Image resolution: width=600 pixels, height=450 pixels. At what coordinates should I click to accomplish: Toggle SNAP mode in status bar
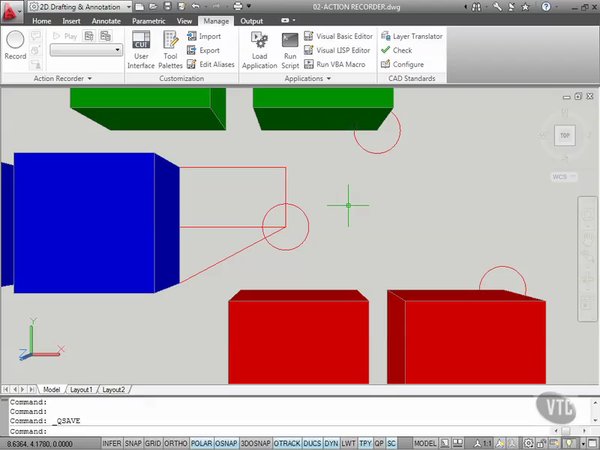(x=133, y=443)
